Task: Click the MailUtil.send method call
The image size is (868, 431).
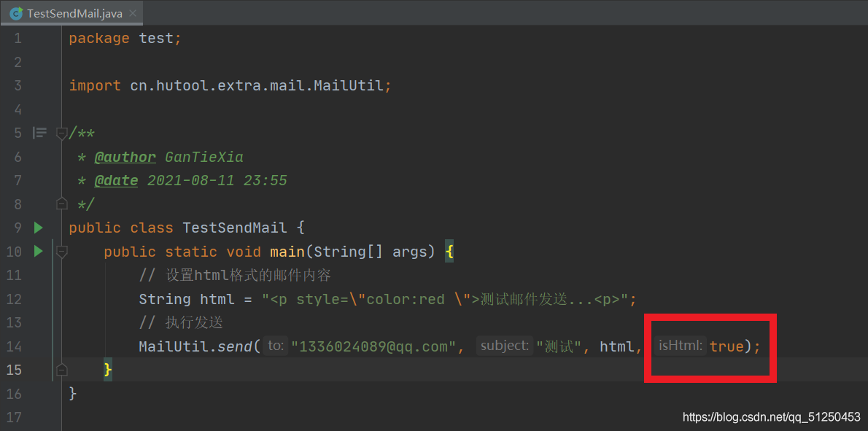Action: click(199, 346)
